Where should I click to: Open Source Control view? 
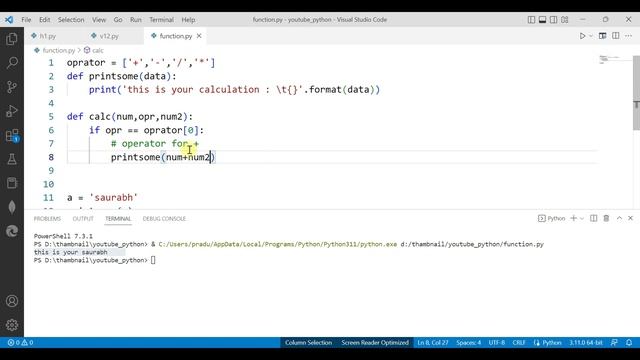point(12,87)
